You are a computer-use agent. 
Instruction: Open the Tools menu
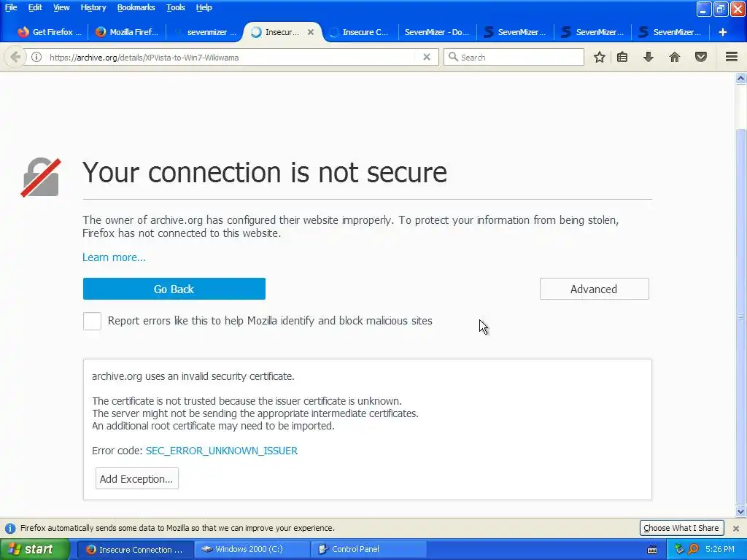(175, 7)
